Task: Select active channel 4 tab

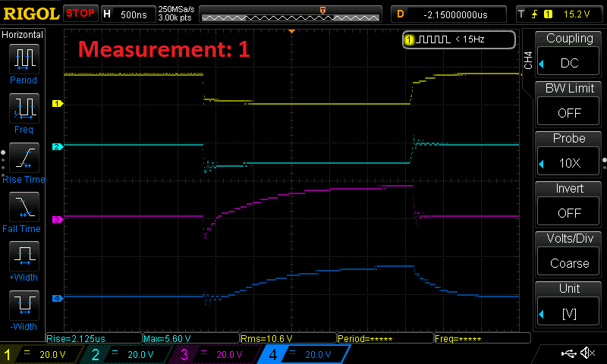Action: point(305,354)
